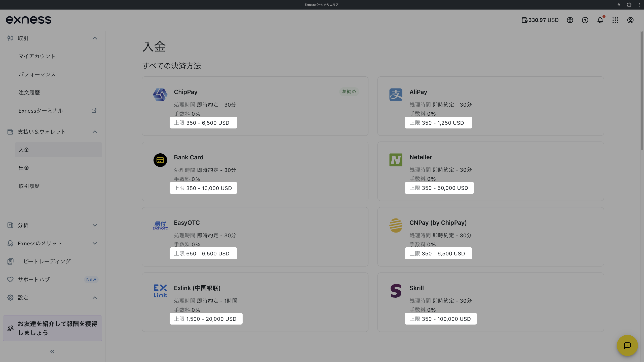Screen dimensions: 644x362
Task: Open 注文履歴 page
Action: 29,93
